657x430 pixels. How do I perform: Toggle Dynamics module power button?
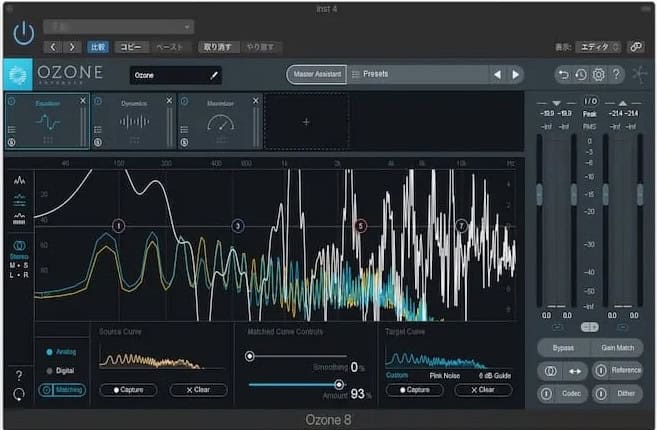(x=98, y=101)
